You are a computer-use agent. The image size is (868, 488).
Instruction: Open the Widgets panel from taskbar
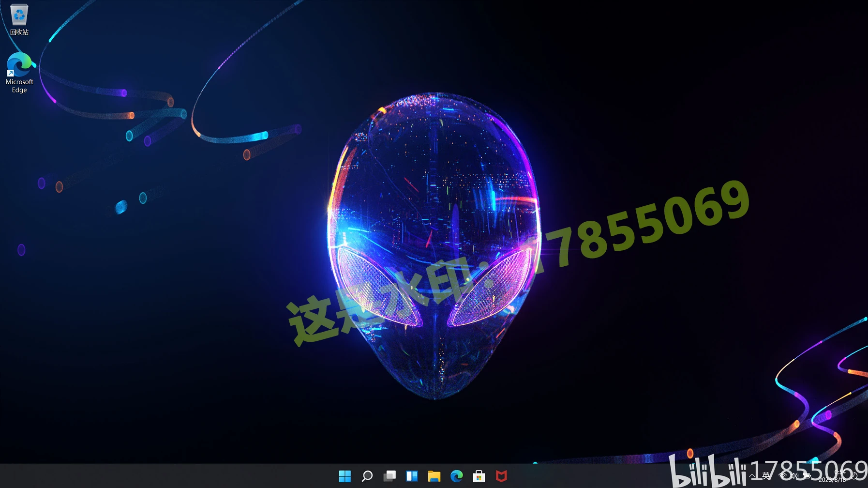(412, 476)
